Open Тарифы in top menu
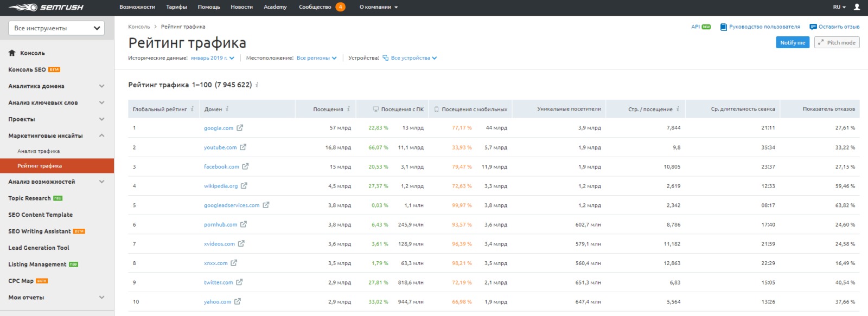This screenshot has height=316, width=868. pos(176,7)
